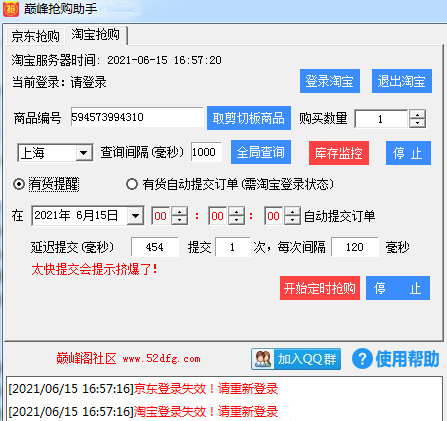This screenshot has height=421, width=447.
Task: Open the 使用帮助 question mark icon
Action: 362,359
